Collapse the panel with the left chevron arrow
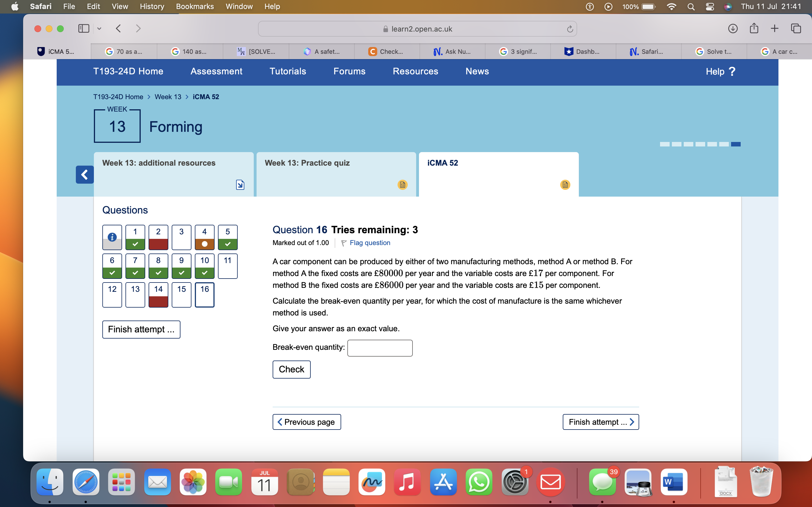This screenshot has width=812, height=507. click(85, 175)
